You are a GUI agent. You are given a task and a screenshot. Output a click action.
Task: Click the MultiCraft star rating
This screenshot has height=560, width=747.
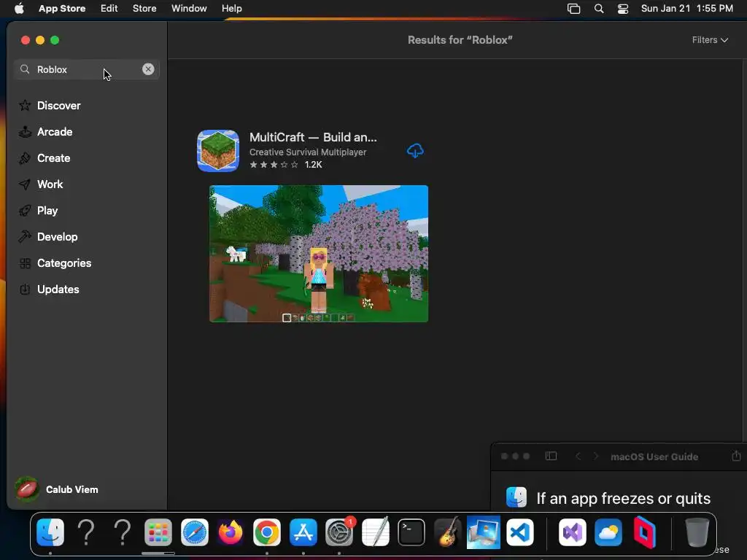pos(274,165)
